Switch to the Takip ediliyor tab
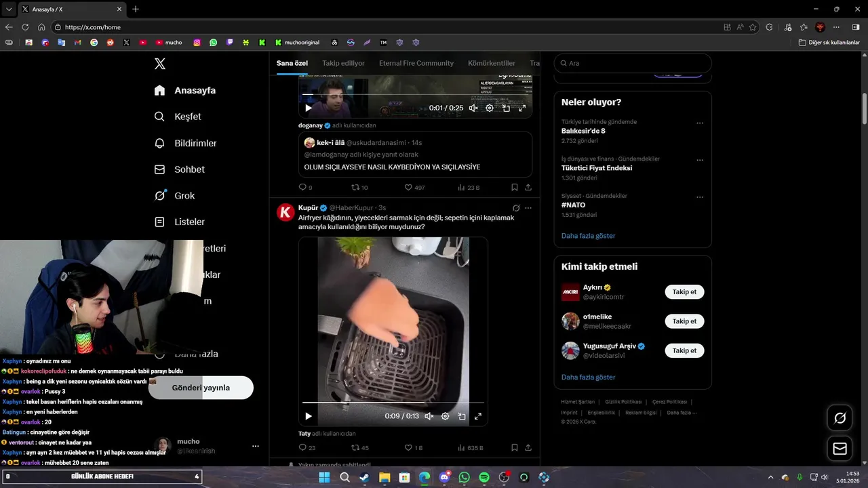This screenshot has height=488, width=868. [343, 63]
